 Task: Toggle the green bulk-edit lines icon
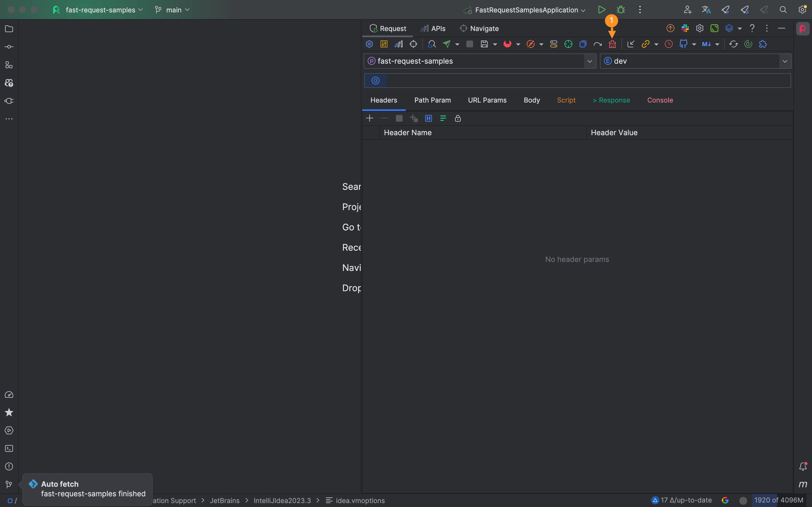coord(443,118)
